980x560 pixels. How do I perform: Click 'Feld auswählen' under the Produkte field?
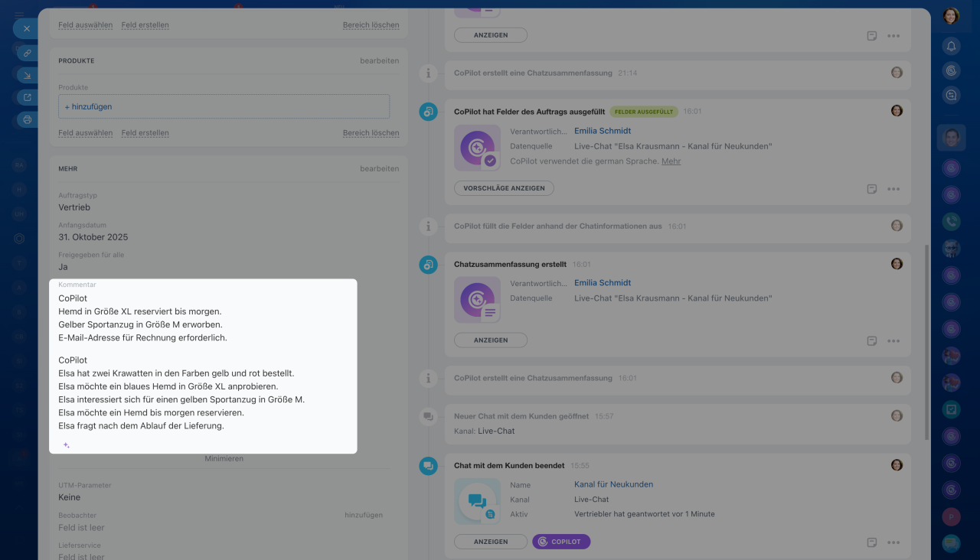click(86, 133)
